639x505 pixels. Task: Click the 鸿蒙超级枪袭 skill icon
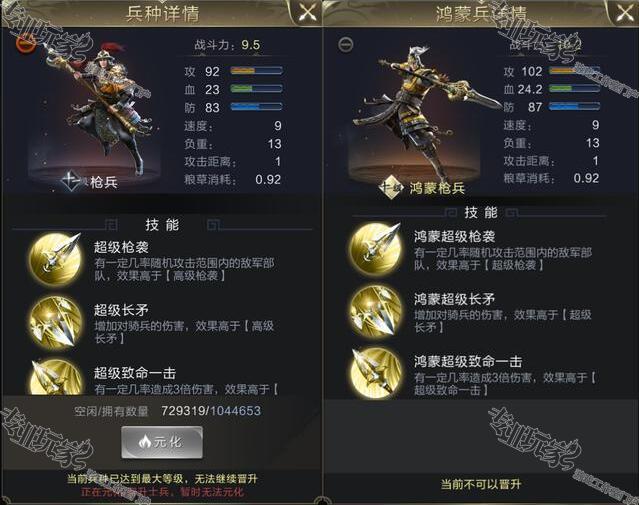(375, 248)
